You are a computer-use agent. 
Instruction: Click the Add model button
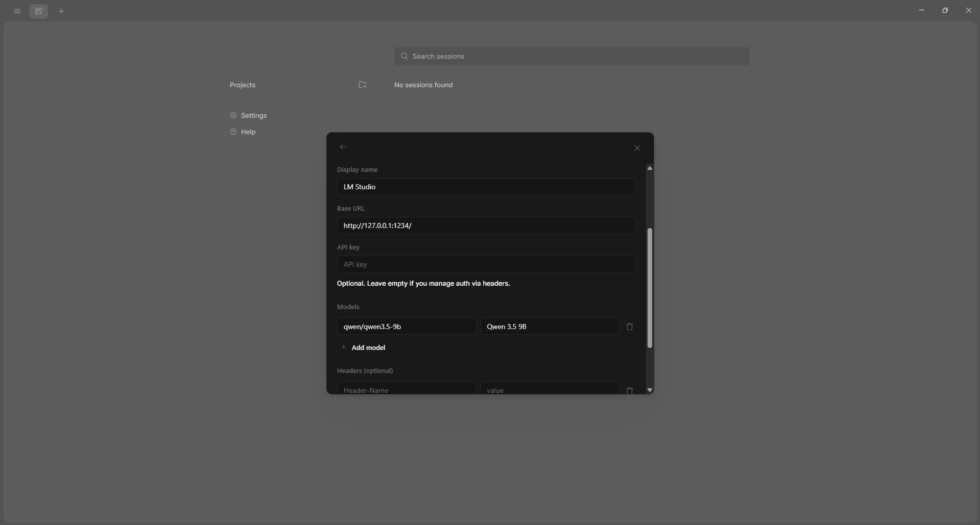point(363,347)
